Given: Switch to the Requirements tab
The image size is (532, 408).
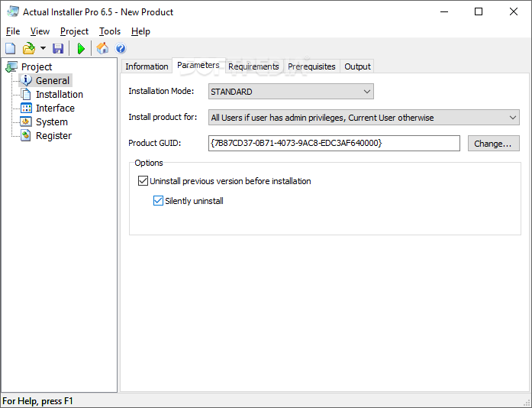Looking at the screenshot, I should pos(253,66).
